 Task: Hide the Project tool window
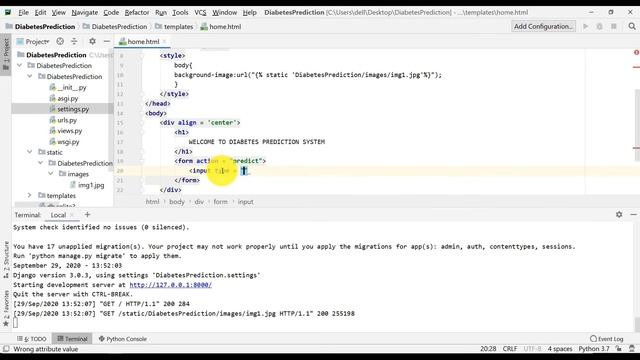(107, 41)
